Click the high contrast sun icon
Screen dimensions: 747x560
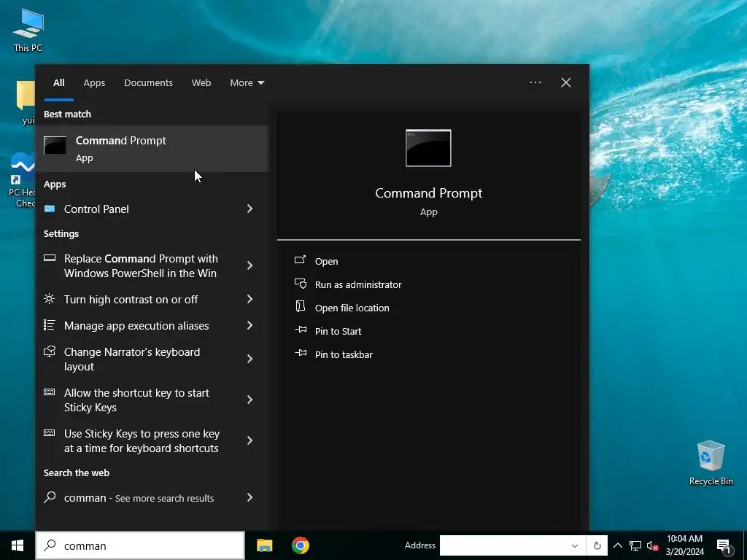pos(49,299)
